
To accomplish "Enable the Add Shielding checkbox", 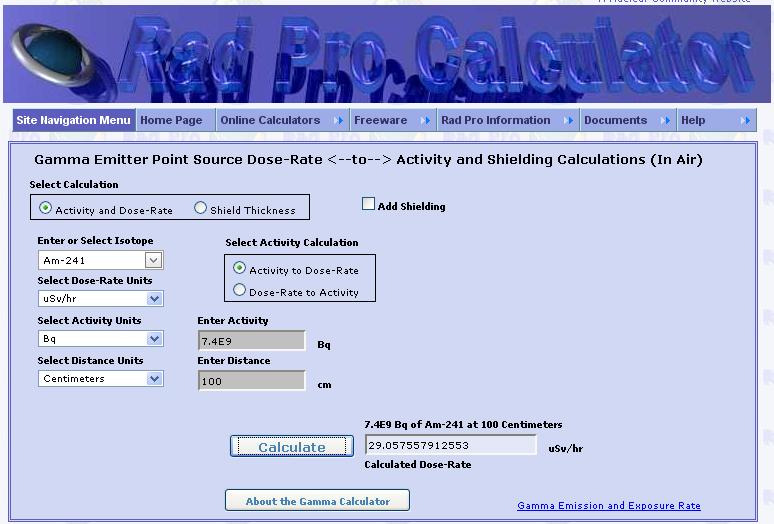I will (368, 204).
